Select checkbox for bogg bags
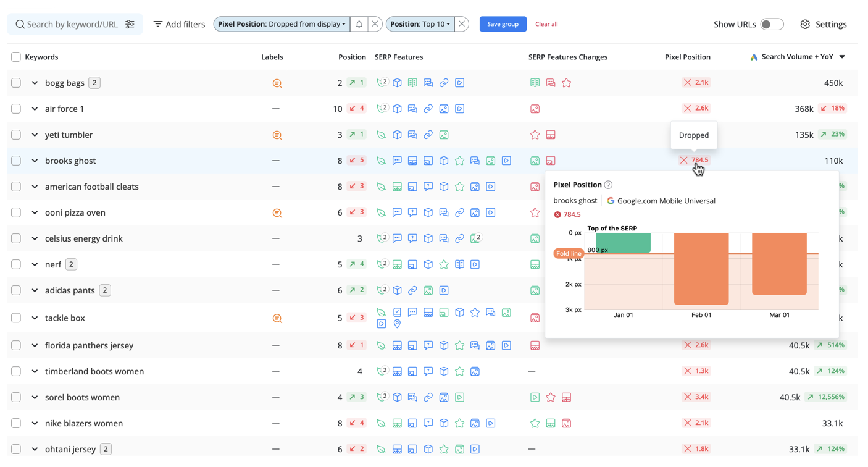The height and width of the screenshot is (467, 868). pos(16,83)
